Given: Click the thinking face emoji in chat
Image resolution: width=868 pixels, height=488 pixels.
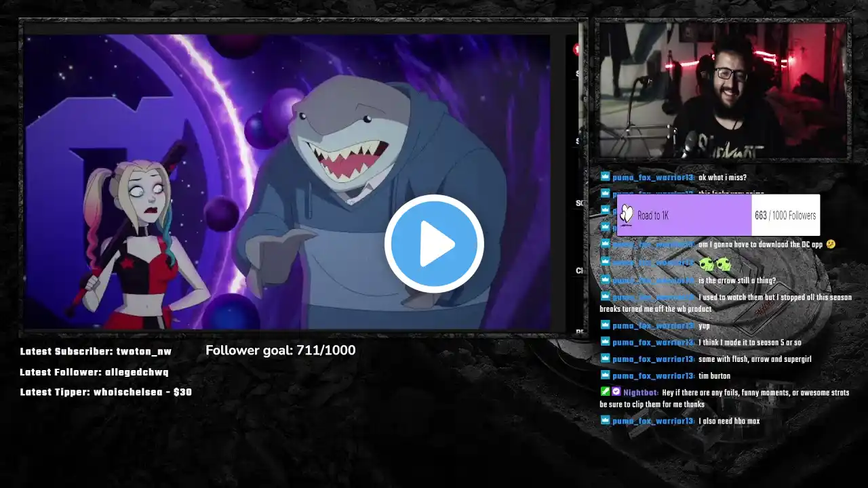Looking at the screenshot, I should [831, 244].
